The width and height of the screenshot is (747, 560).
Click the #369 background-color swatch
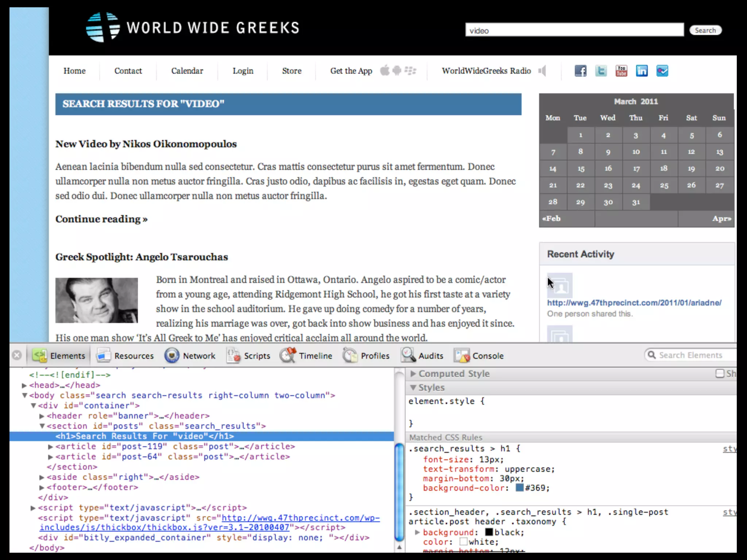click(x=519, y=488)
